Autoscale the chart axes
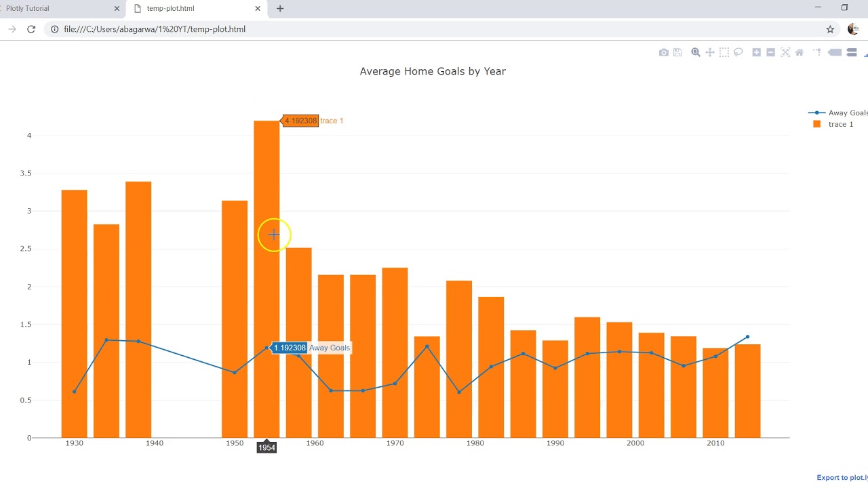 785,53
